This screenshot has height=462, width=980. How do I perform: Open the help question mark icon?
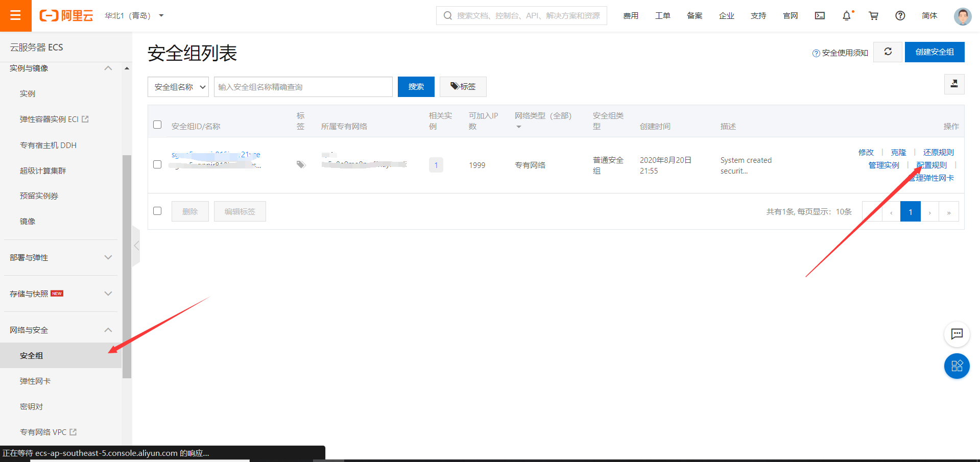[899, 16]
